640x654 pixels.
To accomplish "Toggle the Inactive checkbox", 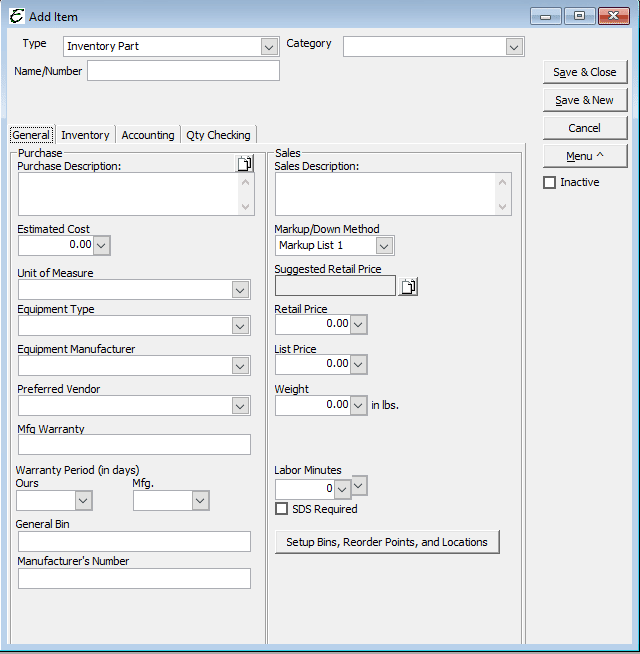I will pos(549,182).
